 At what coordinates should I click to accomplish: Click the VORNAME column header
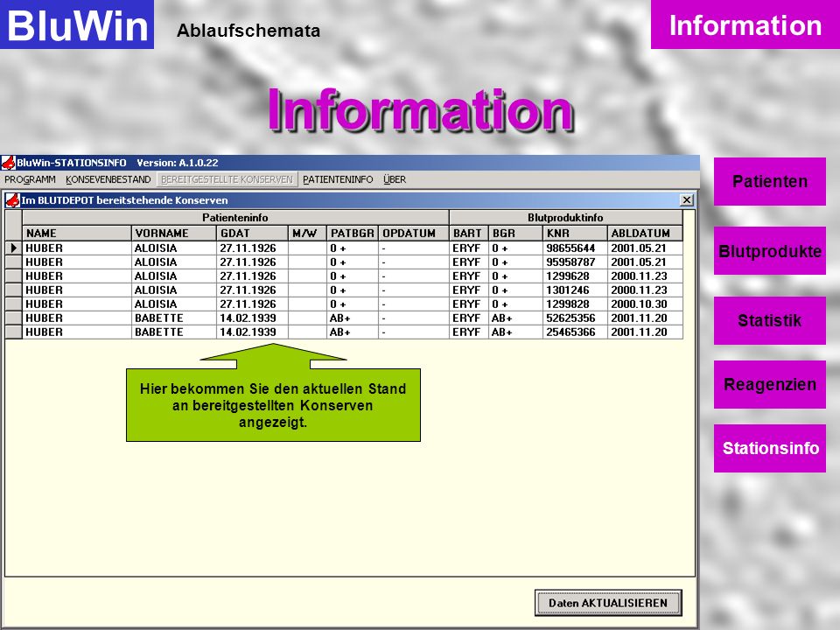pos(174,233)
